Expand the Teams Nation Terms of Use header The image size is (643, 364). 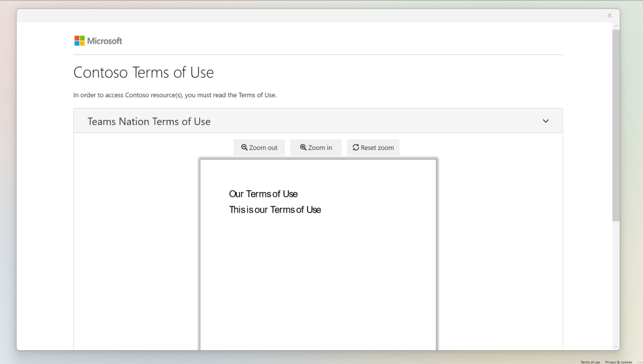(x=149, y=121)
